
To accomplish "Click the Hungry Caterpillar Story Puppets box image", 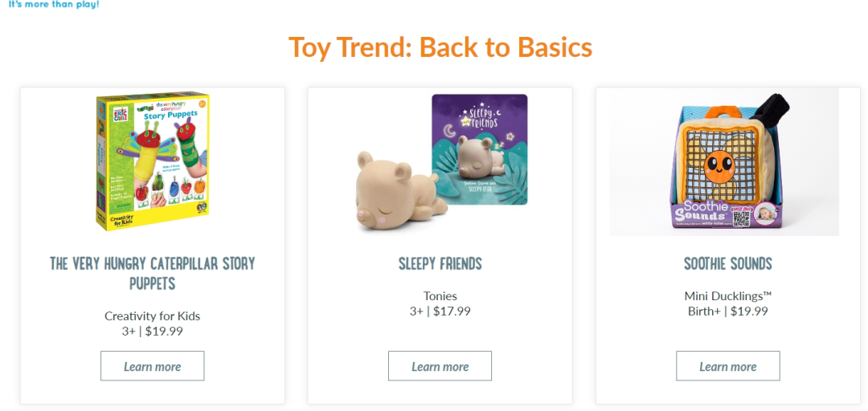I will tap(153, 161).
